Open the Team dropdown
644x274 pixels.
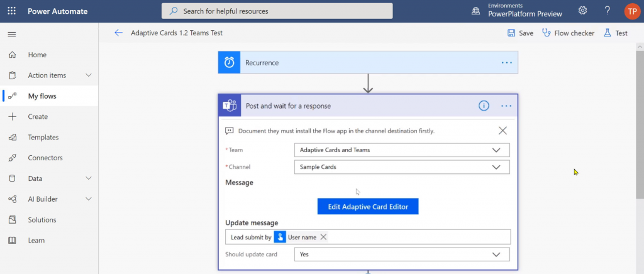coord(402,150)
